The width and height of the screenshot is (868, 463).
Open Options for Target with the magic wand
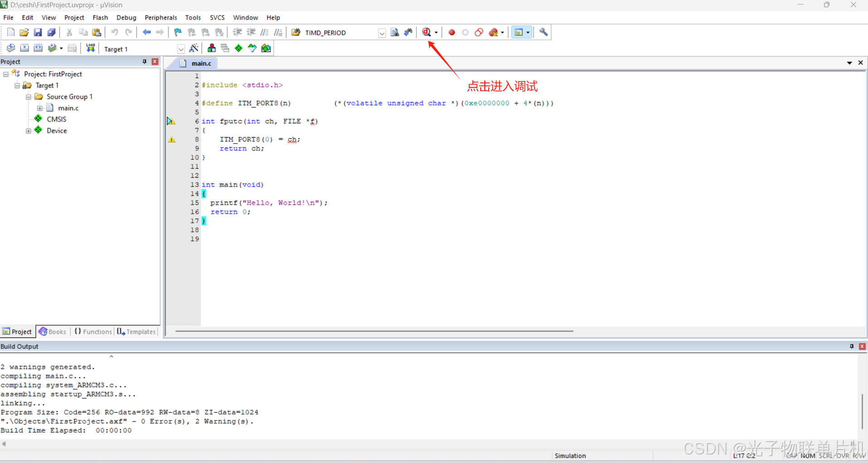194,48
